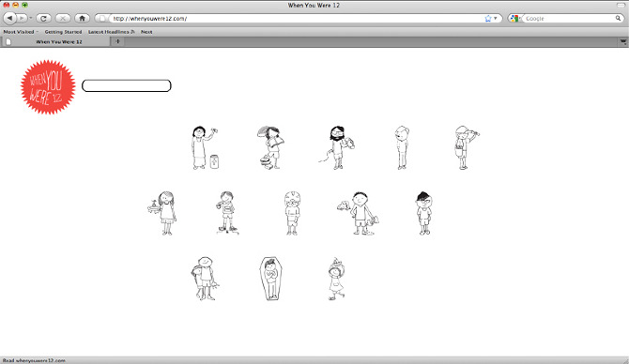Viewport: 629px width, 364px height.
Task: Click the Next bookmark link
Action: tap(146, 32)
